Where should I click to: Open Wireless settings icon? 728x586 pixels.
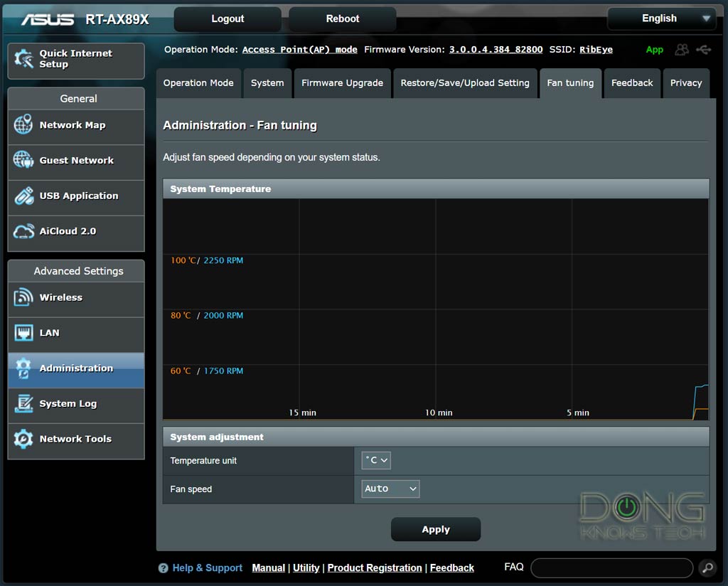(x=23, y=297)
